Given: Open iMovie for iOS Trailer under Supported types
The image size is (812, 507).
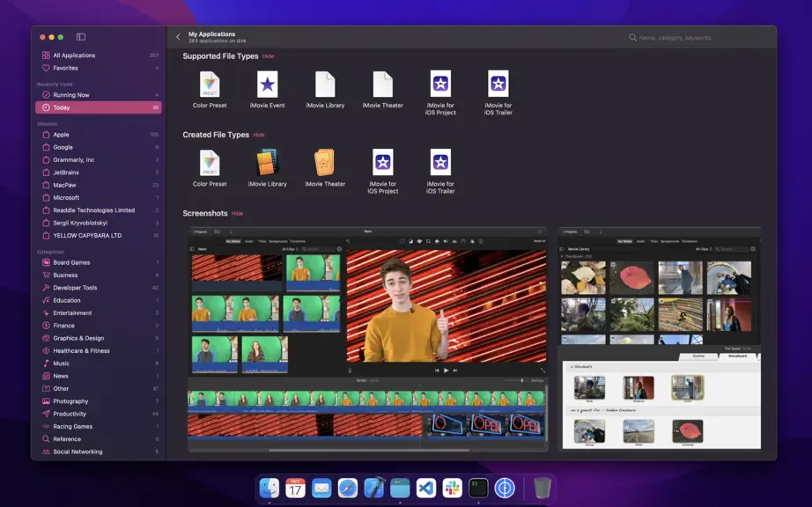Looking at the screenshot, I should pyautogui.click(x=498, y=84).
